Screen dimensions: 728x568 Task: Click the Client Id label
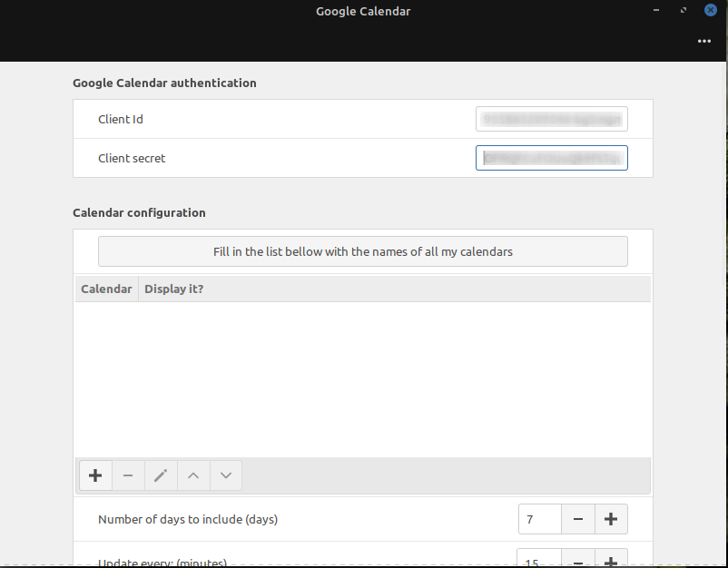[x=120, y=119]
